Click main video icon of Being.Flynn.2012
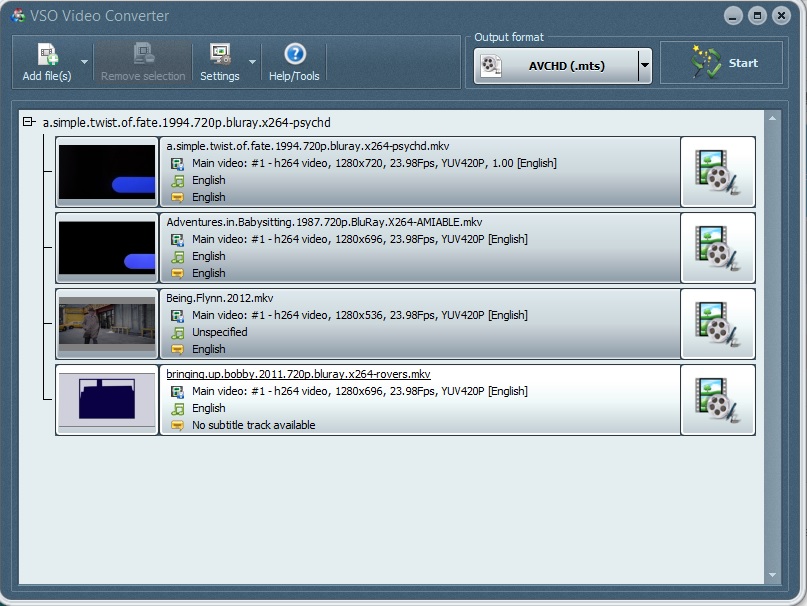The height and width of the screenshot is (606, 807). tap(178, 316)
